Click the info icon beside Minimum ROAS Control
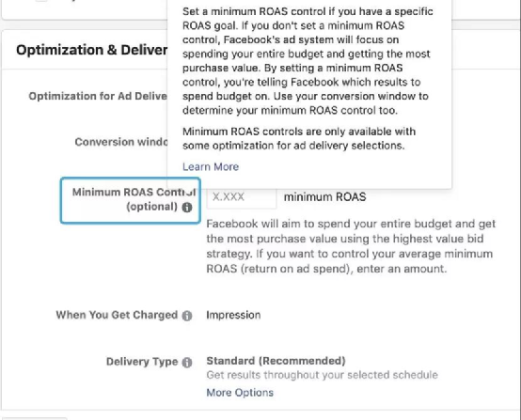 click(x=187, y=207)
